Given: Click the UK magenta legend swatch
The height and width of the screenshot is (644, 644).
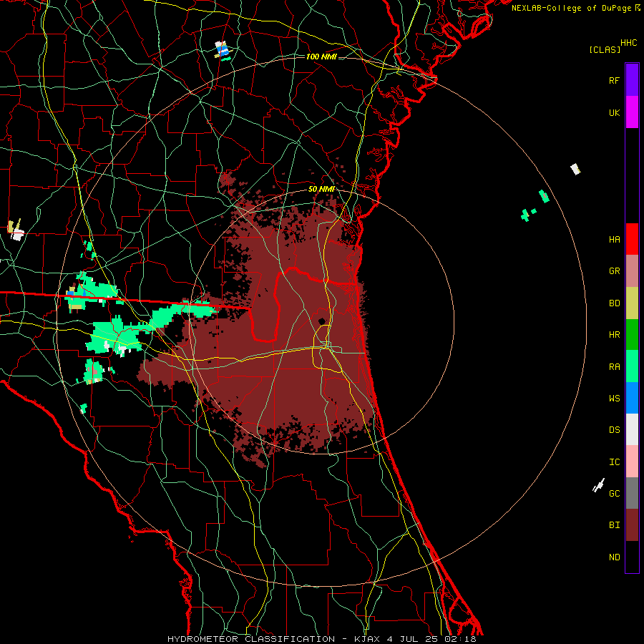Looking at the screenshot, I should point(632,112).
